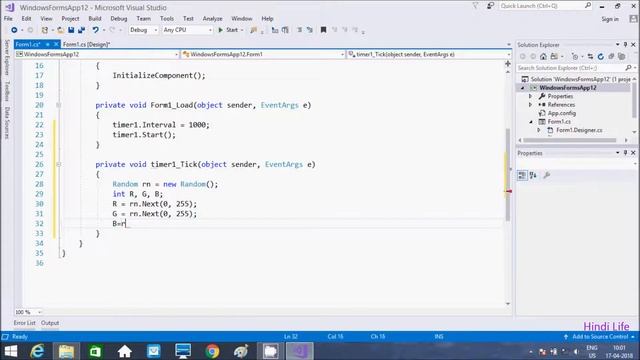Open the Server Explorer side tab

(x=7, y=58)
